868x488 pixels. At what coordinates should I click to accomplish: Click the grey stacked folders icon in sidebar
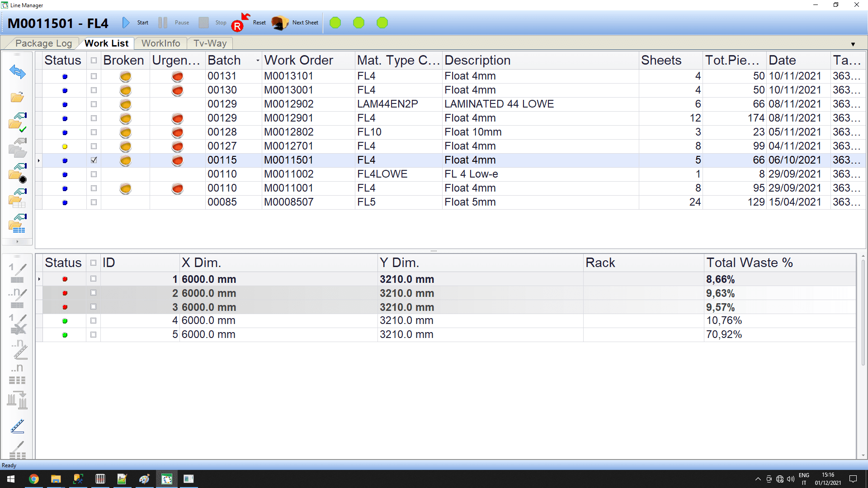pyautogui.click(x=18, y=148)
